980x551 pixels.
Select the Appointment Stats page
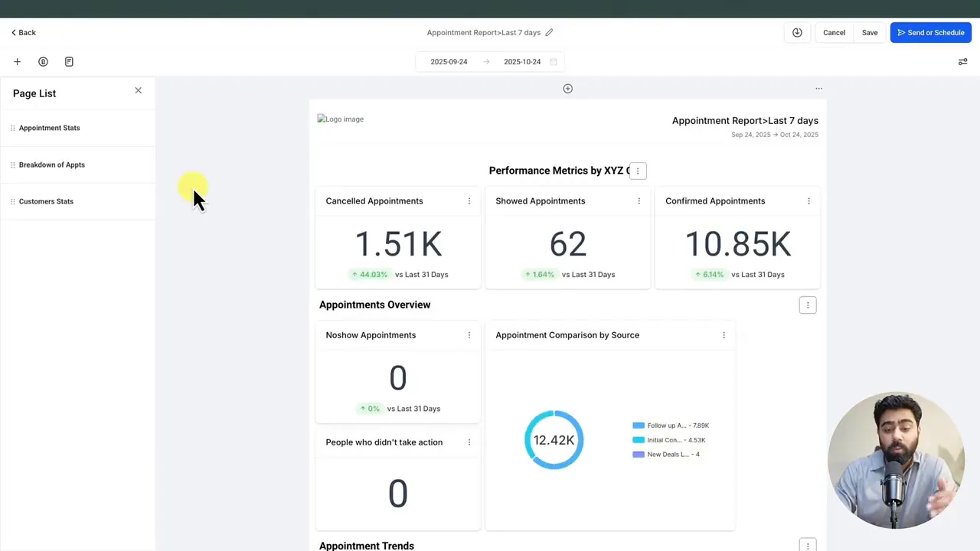tap(77, 128)
